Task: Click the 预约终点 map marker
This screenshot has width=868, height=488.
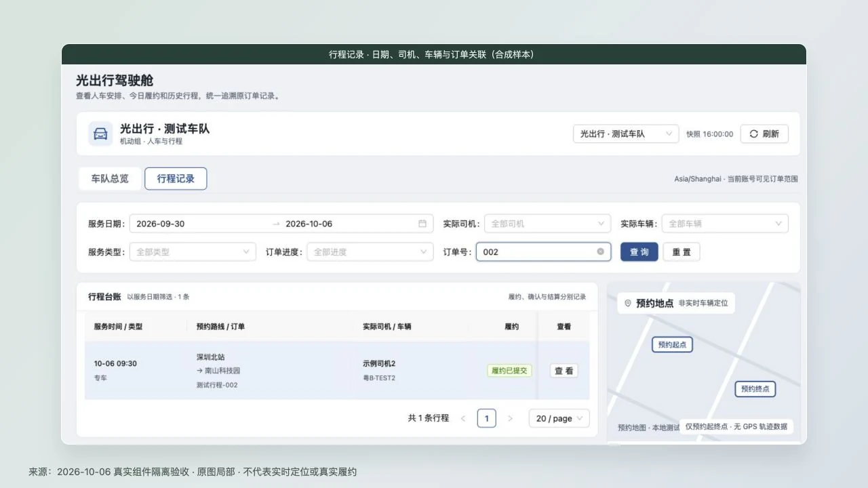Action: [x=755, y=389]
